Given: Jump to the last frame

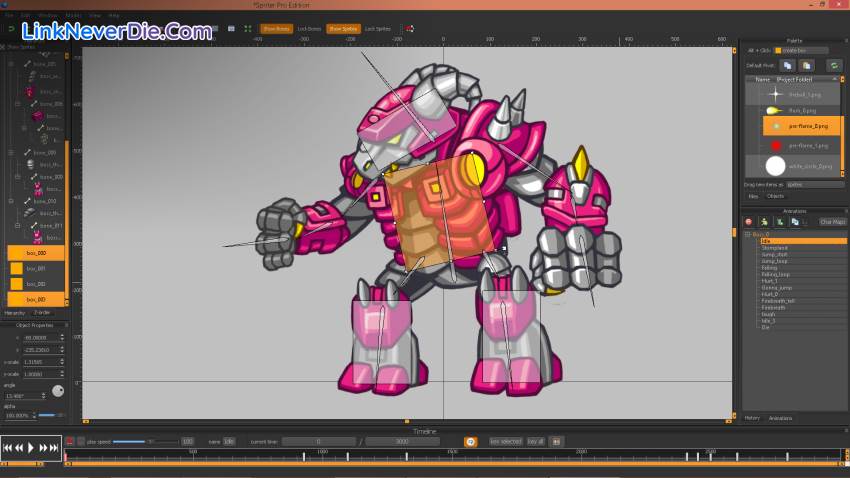Looking at the screenshot, I should point(54,448).
